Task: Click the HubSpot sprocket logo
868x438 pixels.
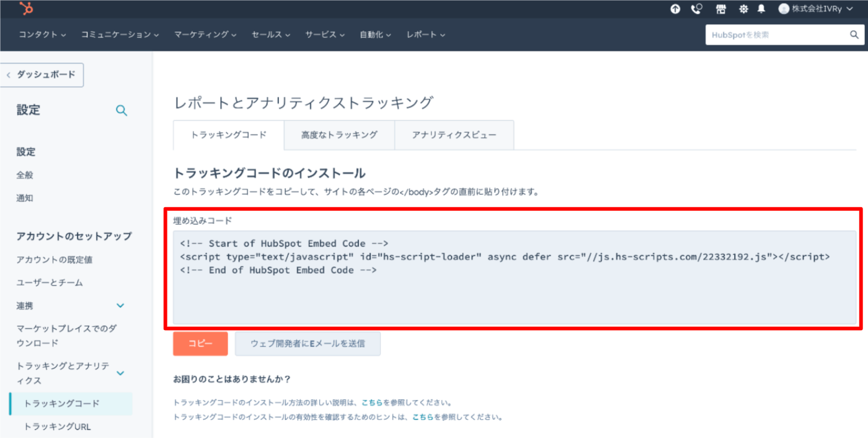Action: tap(27, 9)
